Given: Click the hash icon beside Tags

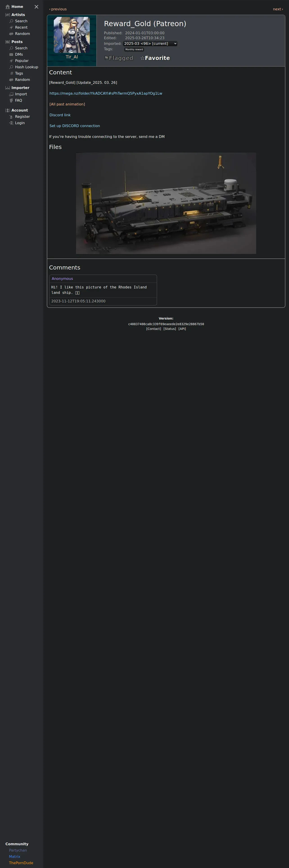Looking at the screenshot, I should 11,73.
